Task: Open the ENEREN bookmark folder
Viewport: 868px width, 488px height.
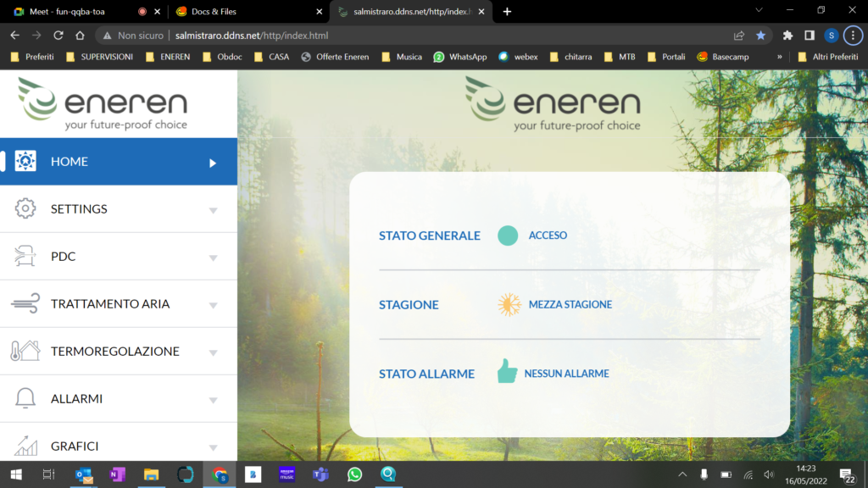Action: pyautogui.click(x=168, y=57)
